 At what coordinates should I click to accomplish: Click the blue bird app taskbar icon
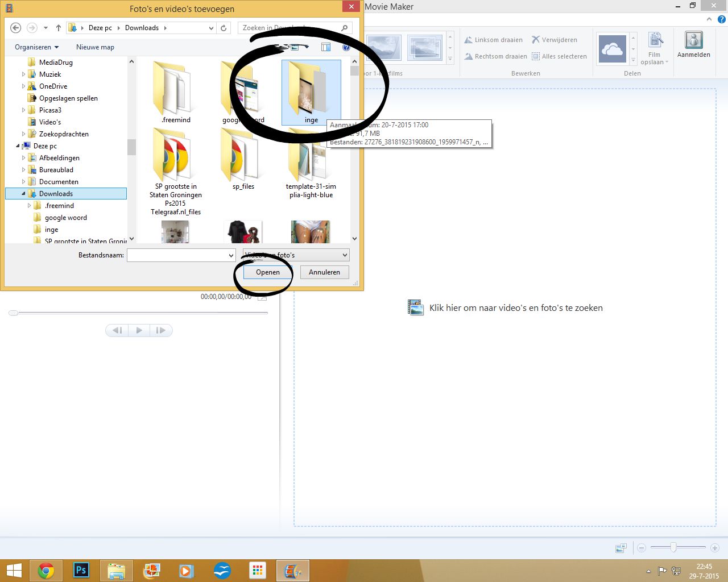(x=222, y=571)
